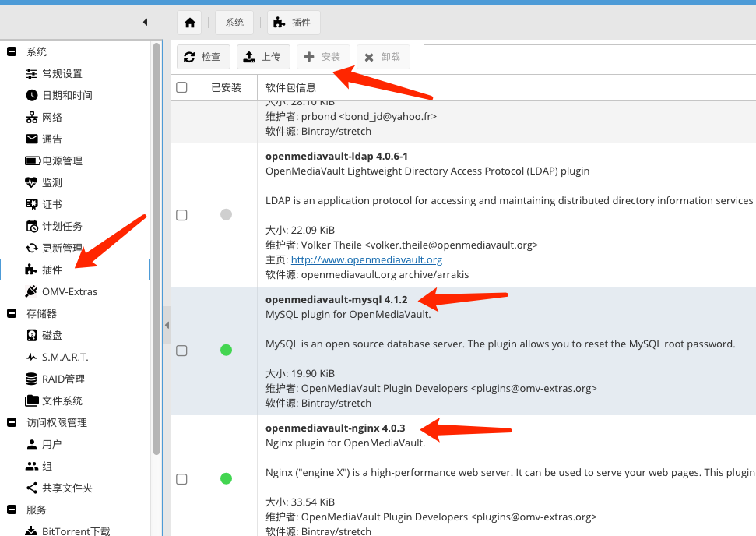Open the http://www.openmediavault.org link
This screenshot has width=756, height=536.
tap(367, 259)
